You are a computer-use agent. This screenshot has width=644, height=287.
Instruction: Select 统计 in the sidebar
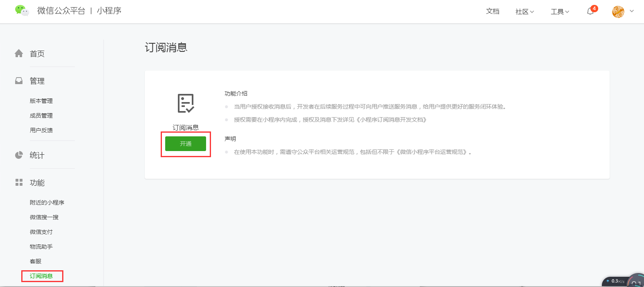(x=37, y=155)
